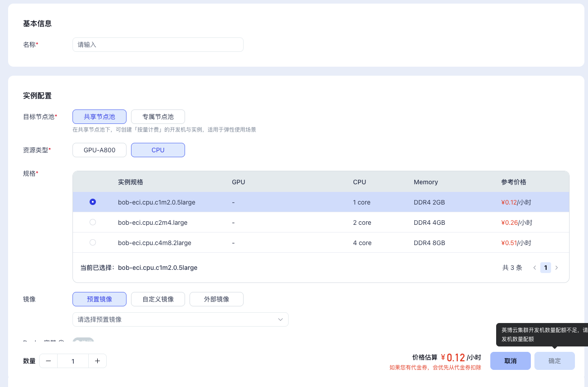Click the 取消 button
588x387 pixels.
click(510, 361)
